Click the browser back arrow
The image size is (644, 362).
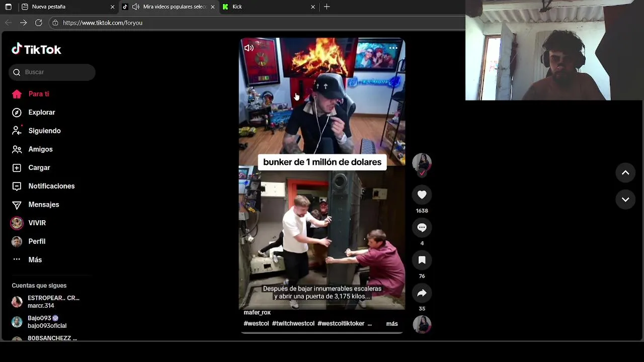pyautogui.click(x=9, y=23)
